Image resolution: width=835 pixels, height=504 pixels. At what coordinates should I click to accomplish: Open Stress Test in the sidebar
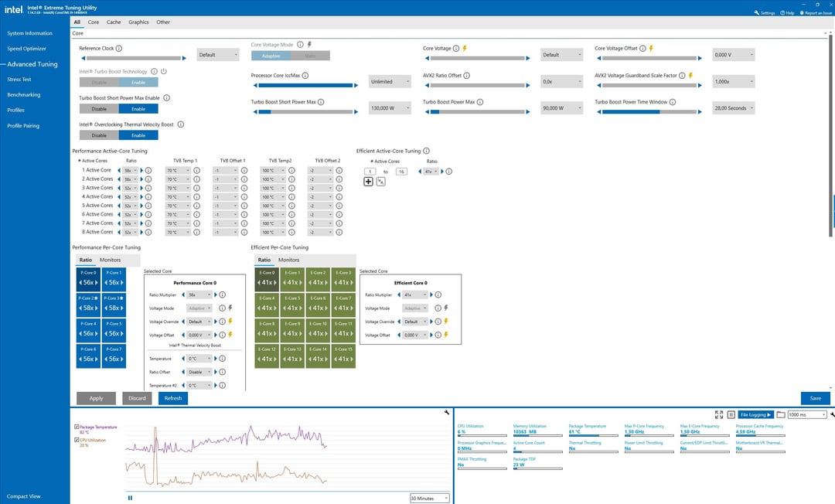coord(19,80)
